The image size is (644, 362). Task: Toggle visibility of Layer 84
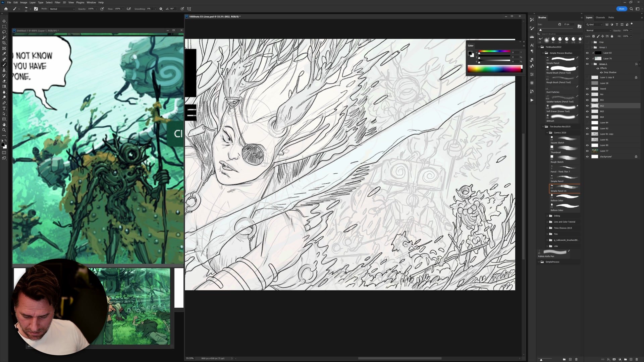587,123
